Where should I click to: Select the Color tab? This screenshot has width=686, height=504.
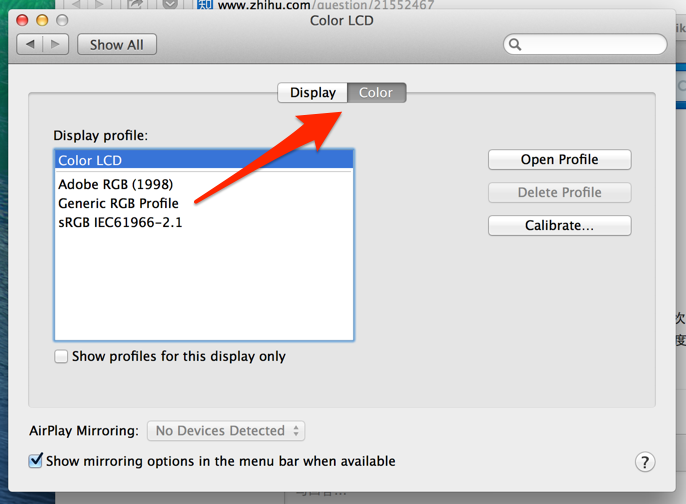[x=376, y=93]
